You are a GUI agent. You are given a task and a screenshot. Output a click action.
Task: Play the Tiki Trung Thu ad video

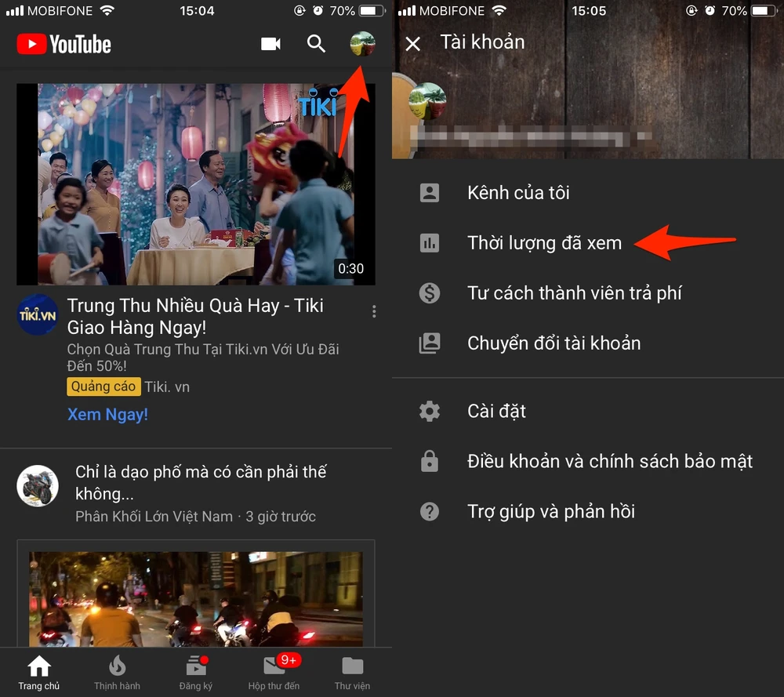coord(196,184)
